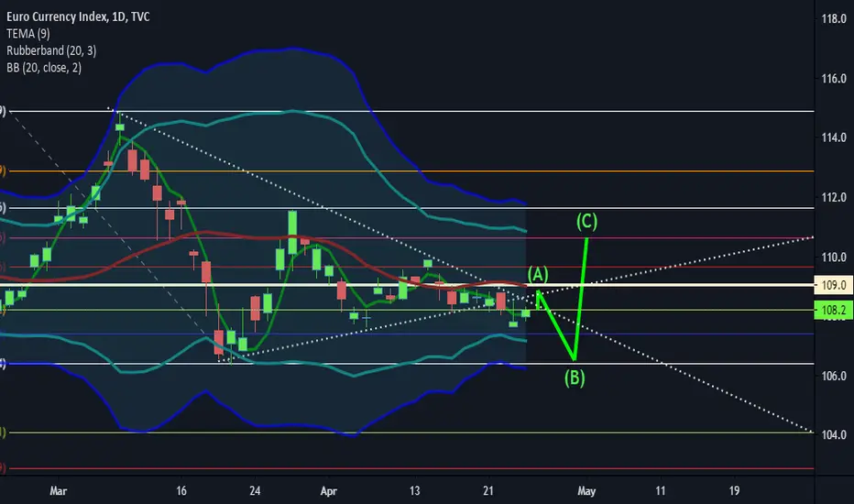
Task: Click the green 108.2 current price tag
Action: click(833, 310)
